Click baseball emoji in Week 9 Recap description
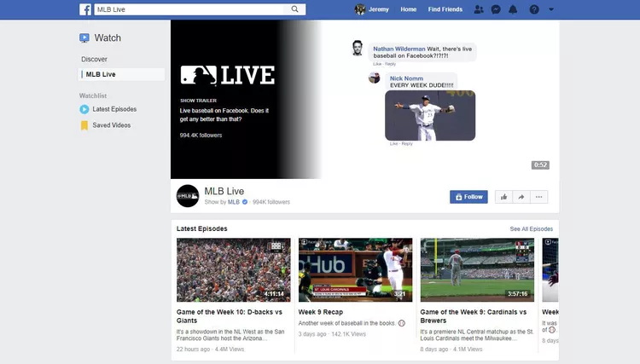Viewport: 640px width, 364px height. (402, 323)
